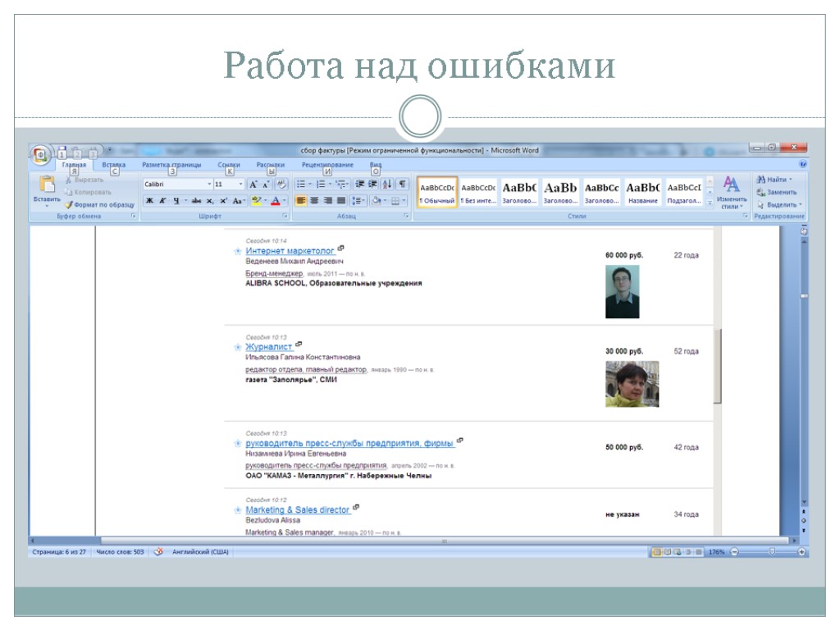Decrease font size with shrink font icon
The height and width of the screenshot is (630, 840).
click(x=266, y=185)
